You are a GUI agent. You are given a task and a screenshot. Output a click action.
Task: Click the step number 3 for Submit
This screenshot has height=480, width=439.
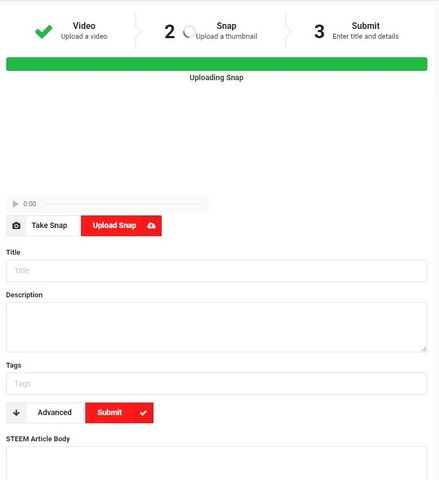pos(319,32)
